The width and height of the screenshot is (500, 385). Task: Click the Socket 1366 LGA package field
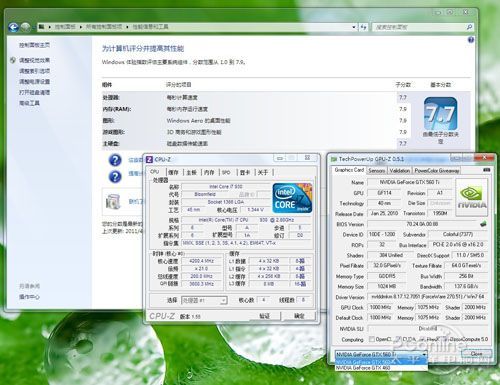pos(225,202)
